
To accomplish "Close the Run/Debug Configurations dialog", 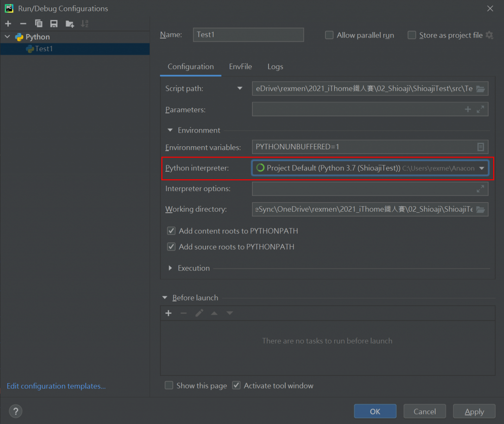I will pyautogui.click(x=490, y=8).
